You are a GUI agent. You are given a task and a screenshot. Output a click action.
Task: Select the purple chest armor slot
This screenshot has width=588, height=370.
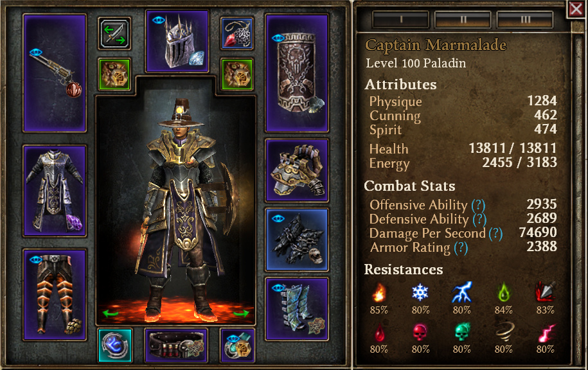[55, 191]
